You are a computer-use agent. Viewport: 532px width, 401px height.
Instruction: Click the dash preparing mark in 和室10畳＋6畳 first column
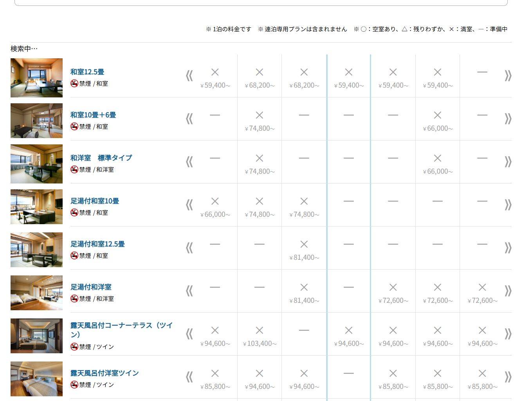click(215, 115)
